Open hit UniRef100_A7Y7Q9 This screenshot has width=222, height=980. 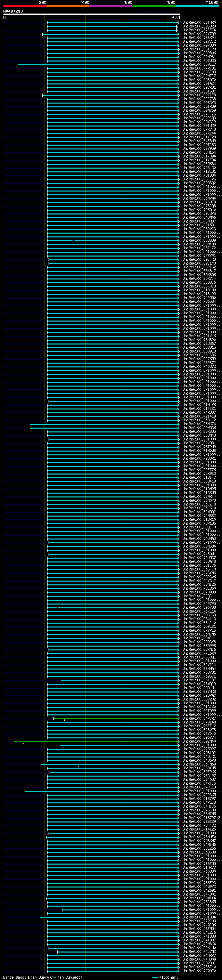[x=199, y=34]
